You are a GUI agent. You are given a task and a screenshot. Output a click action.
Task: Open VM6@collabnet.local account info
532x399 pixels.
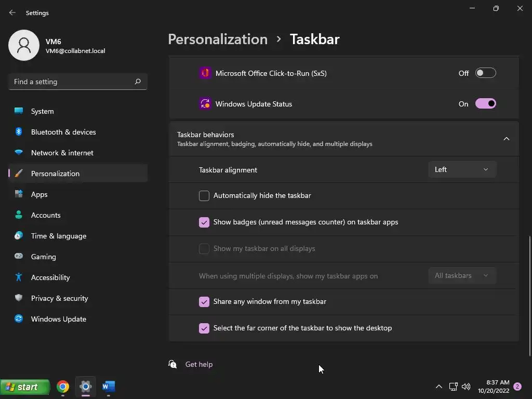coord(75,51)
